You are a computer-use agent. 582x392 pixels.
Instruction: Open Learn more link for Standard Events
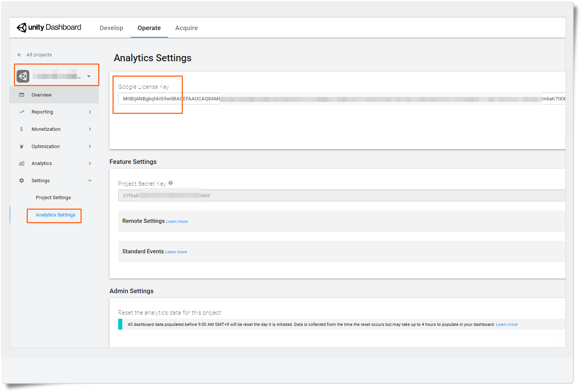click(176, 252)
